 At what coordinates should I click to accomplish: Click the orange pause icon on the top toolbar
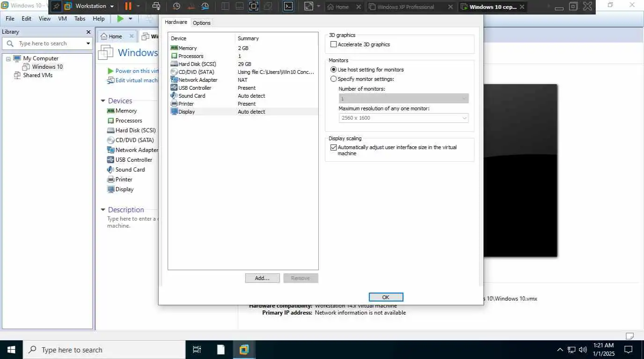128,7
